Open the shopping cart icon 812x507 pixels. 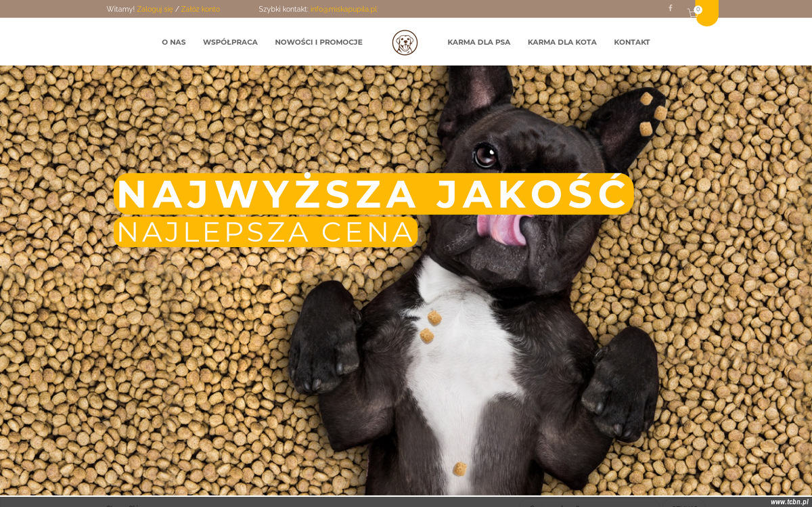click(x=692, y=14)
